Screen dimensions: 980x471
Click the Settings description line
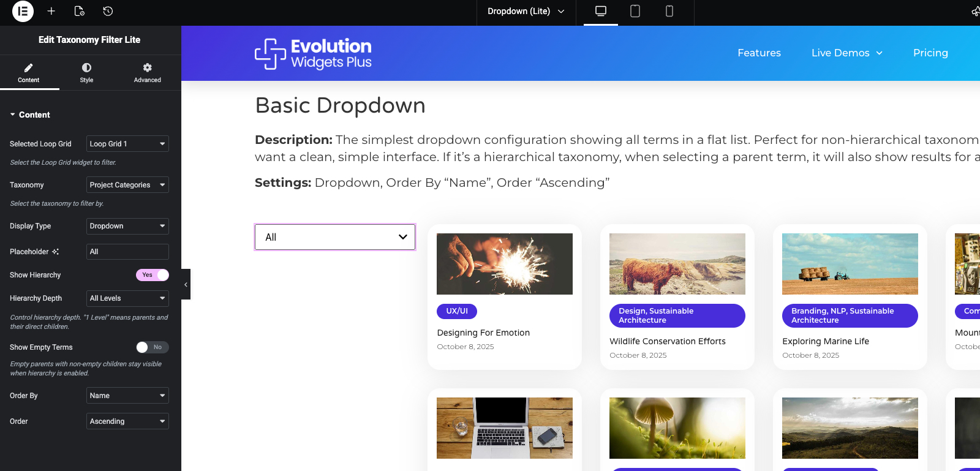pos(432,183)
